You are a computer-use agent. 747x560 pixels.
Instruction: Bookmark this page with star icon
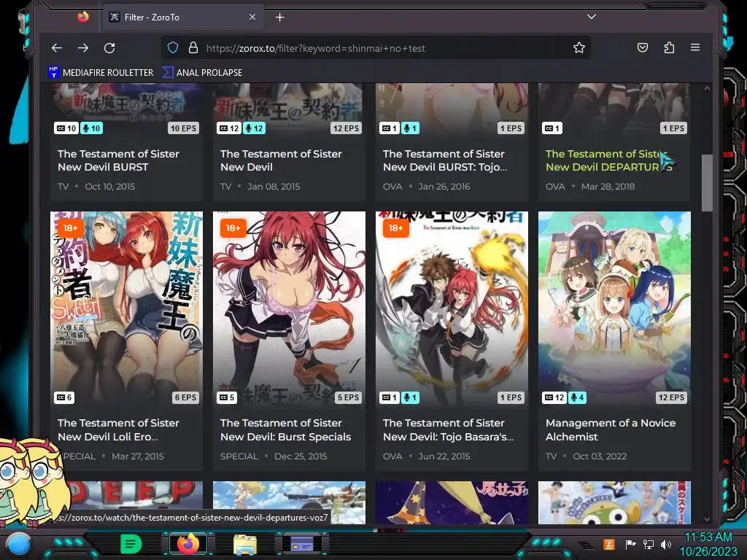pos(578,47)
